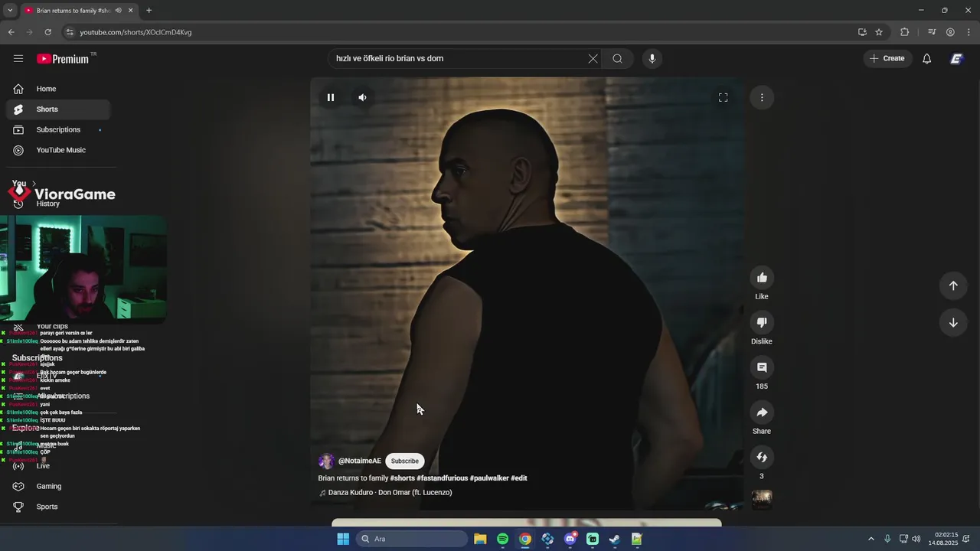Dislike this Short
This screenshot has height=551, width=980.
point(762,323)
